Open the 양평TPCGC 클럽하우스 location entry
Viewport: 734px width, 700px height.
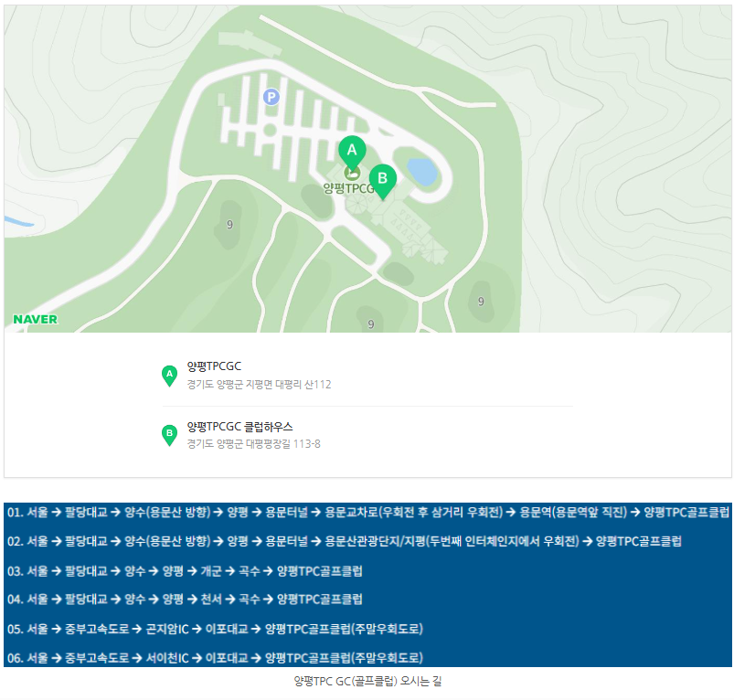[239, 426]
